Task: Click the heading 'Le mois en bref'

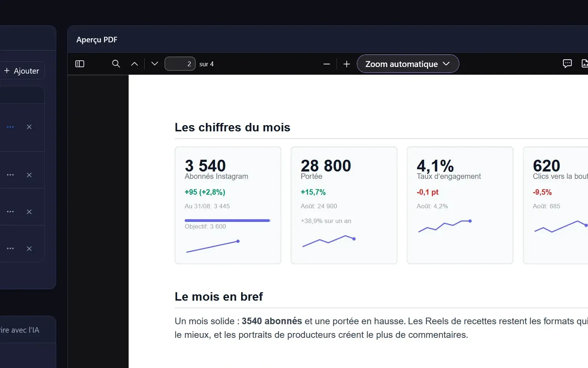Action: tap(219, 297)
